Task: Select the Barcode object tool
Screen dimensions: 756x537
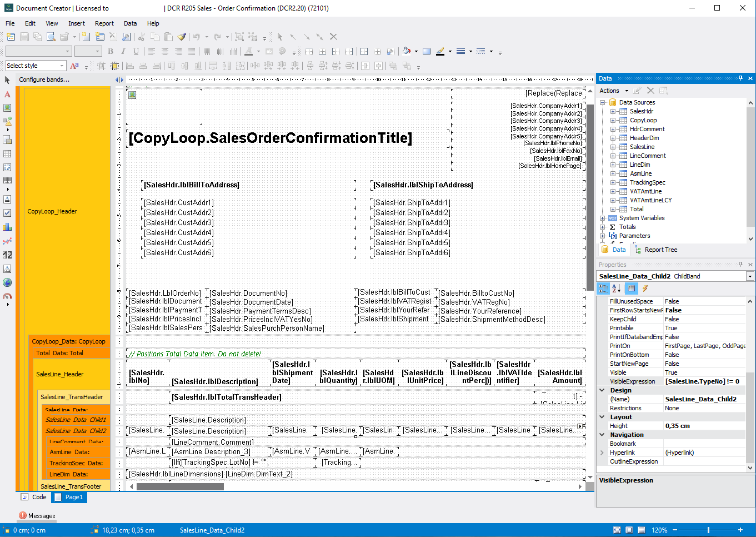Action: point(7,181)
